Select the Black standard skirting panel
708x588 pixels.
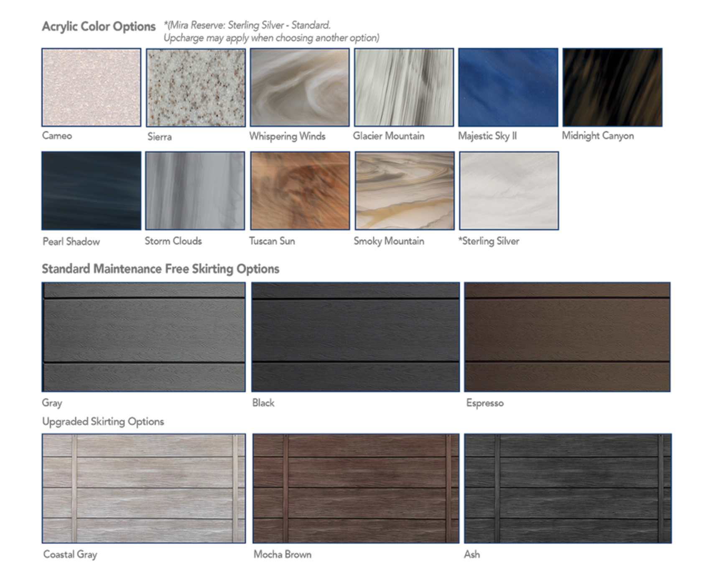(355, 337)
